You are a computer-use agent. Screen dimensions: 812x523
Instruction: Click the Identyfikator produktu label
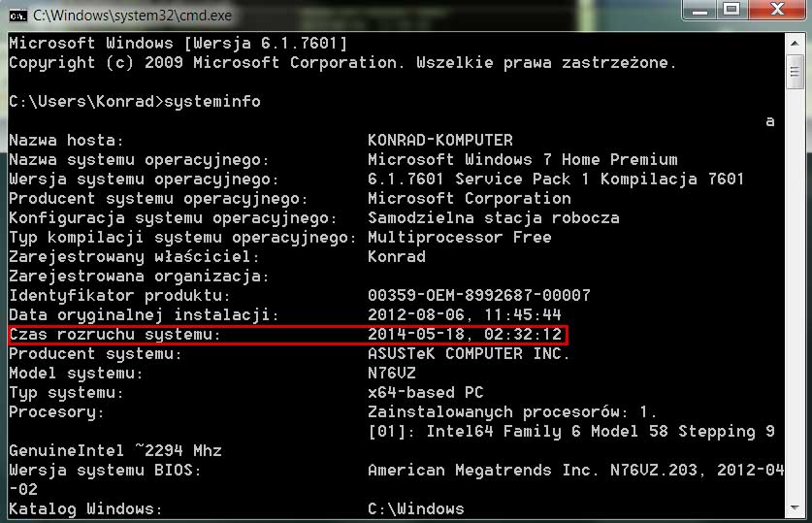coord(119,296)
